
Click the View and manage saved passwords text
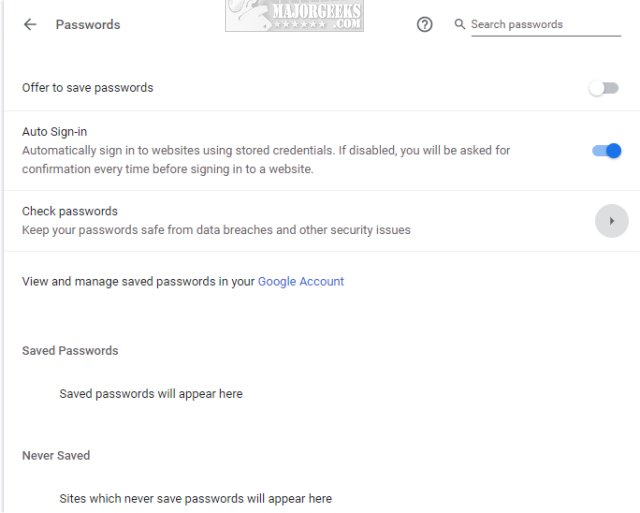[x=138, y=282]
